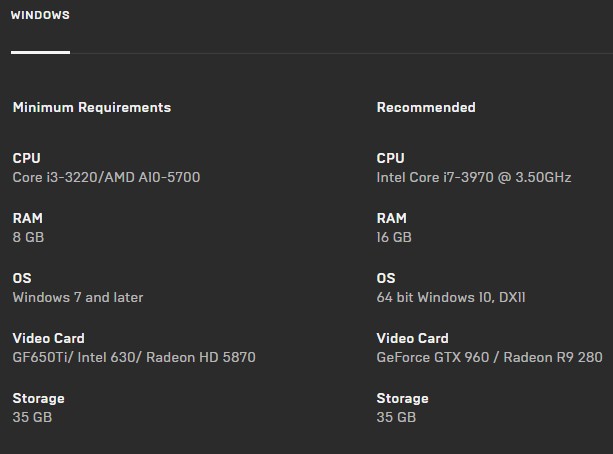Click the GF650Ti/ Intel 630/ Radeon HD 5870 text
Screen dimensions: 613x454
click(x=134, y=357)
